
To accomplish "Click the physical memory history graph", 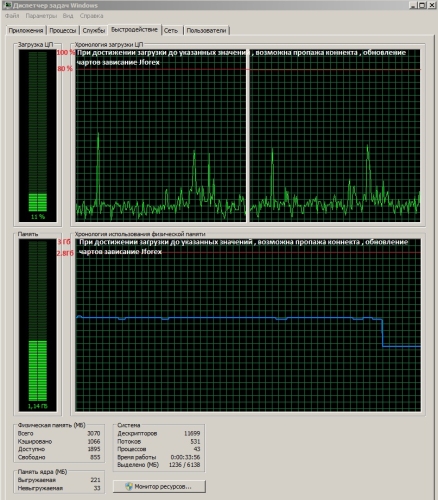I will coord(248,325).
